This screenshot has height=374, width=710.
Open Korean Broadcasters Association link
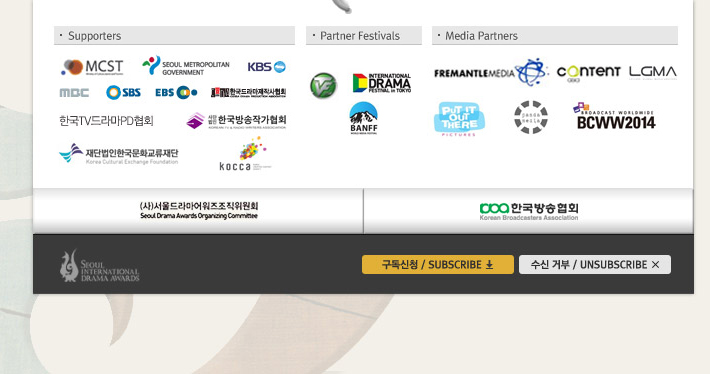[x=529, y=211]
